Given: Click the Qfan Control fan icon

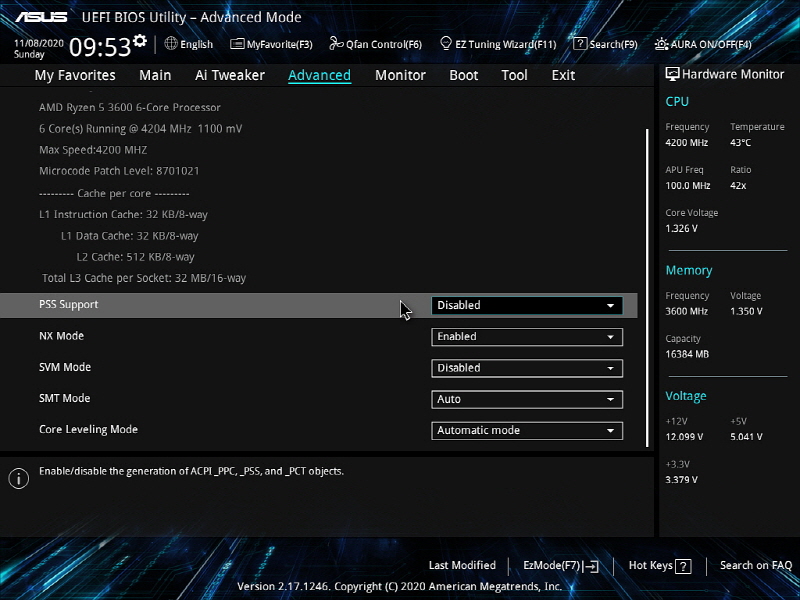Looking at the screenshot, I should coord(336,43).
